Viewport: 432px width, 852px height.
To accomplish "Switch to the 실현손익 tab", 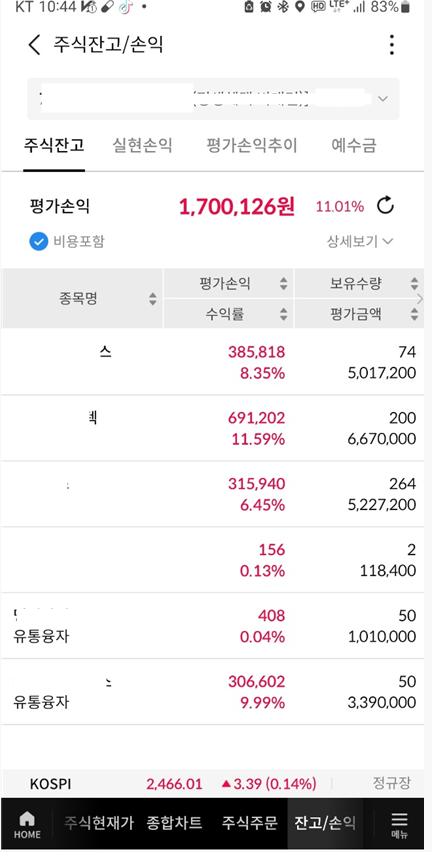I will coord(142,145).
